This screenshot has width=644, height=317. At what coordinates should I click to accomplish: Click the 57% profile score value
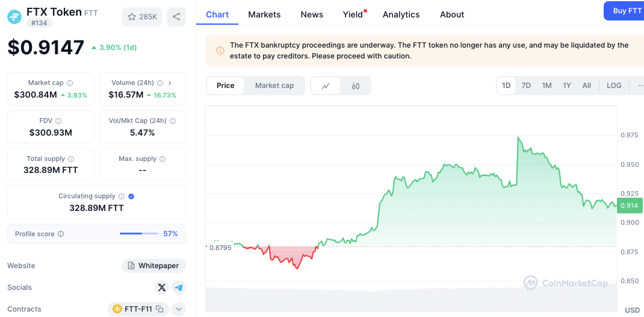point(170,234)
